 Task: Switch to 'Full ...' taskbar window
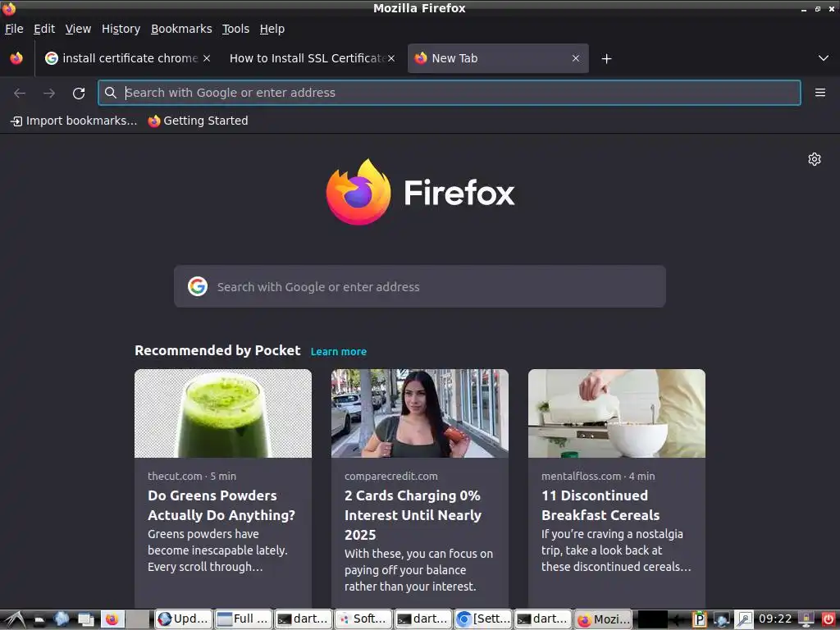[x=244, y=619]
